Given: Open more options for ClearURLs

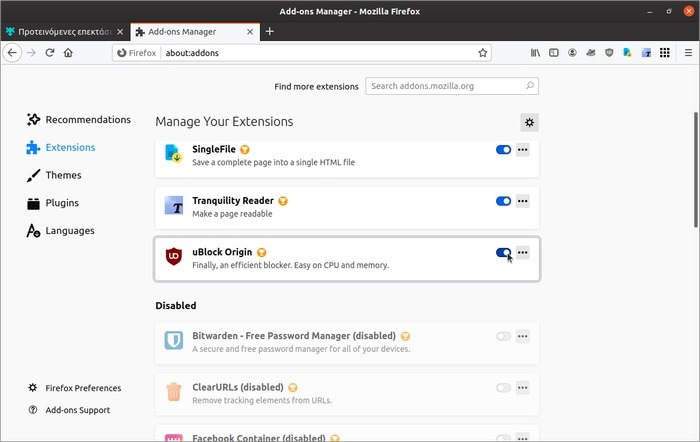Looking at the screenshot, I should pyautogui.click(x=523, y=388).
